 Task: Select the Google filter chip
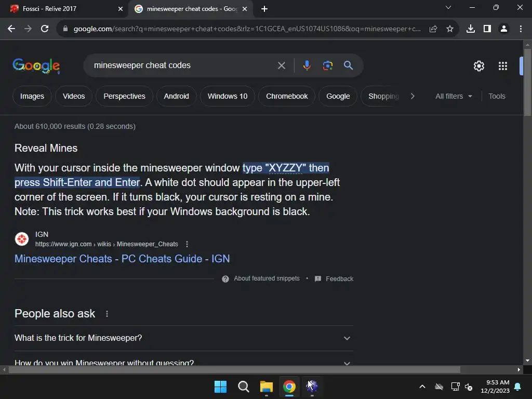tap(338, 96)
